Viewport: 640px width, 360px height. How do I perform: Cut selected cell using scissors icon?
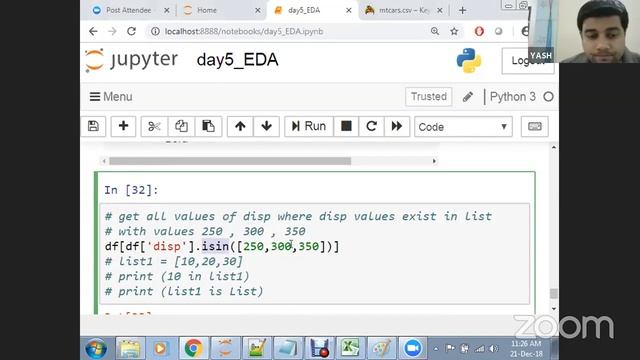click(x=154, y=126)
